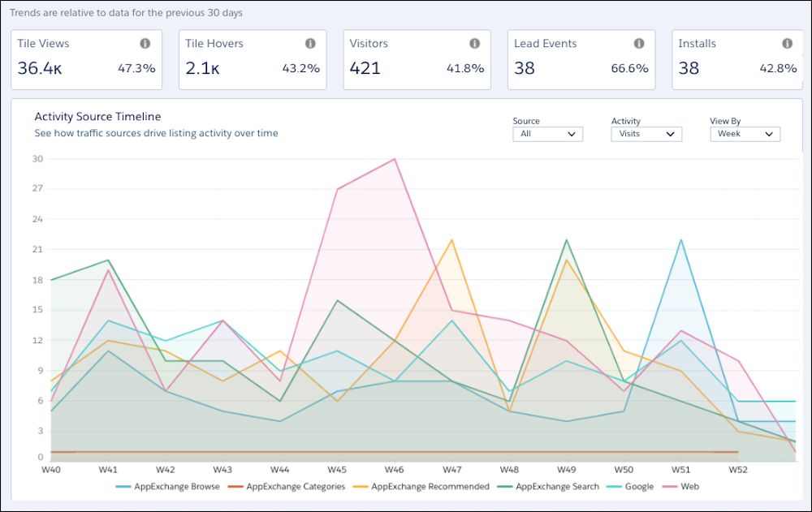Open the Lead Events info icon
812x512 pixels.
pyautogui.click(x=641, y=44)
